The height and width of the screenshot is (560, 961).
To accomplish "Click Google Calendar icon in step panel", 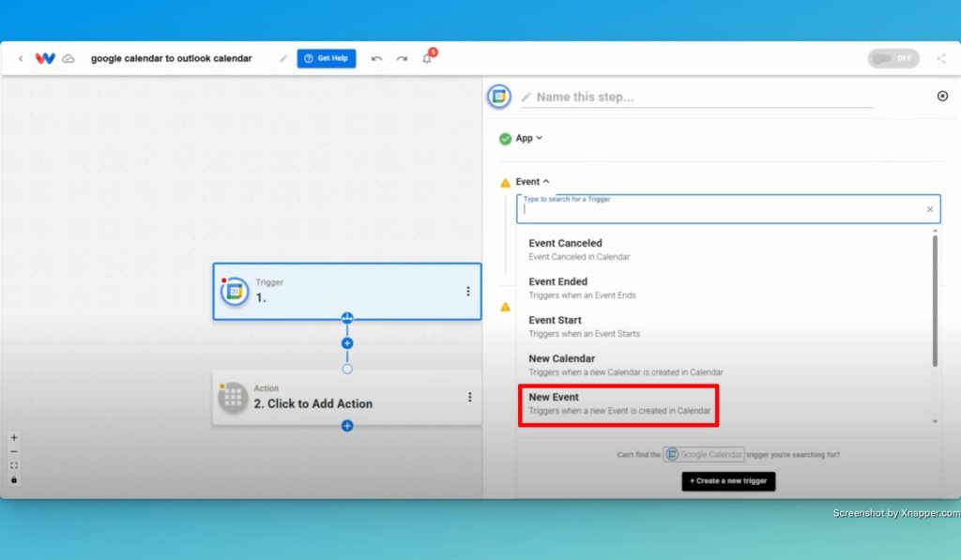I will 499,97.
